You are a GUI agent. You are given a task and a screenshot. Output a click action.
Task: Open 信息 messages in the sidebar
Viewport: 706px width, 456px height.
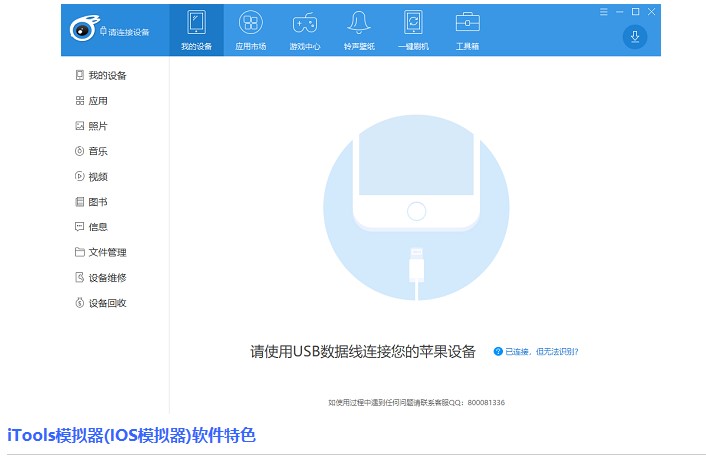(x=91, y=227)
